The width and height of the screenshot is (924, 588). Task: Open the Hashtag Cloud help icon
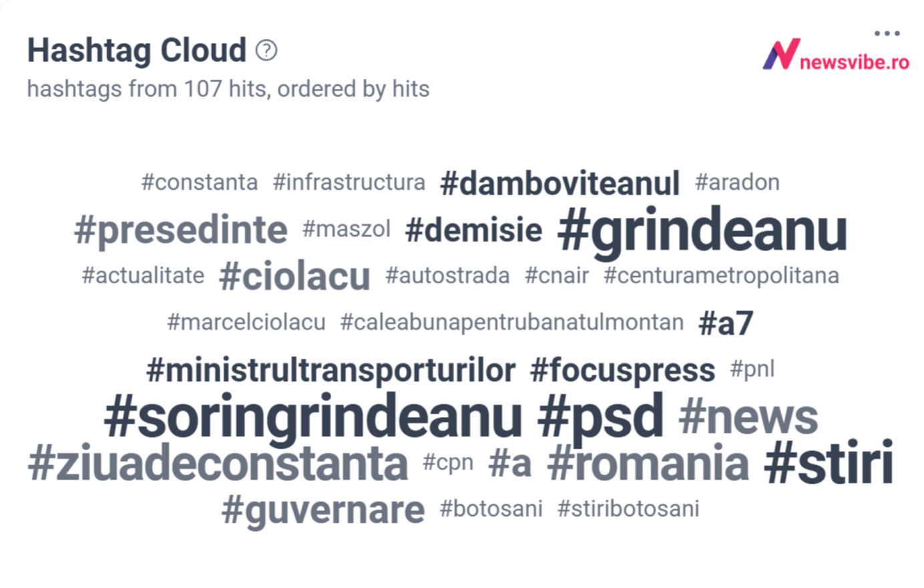266,50
